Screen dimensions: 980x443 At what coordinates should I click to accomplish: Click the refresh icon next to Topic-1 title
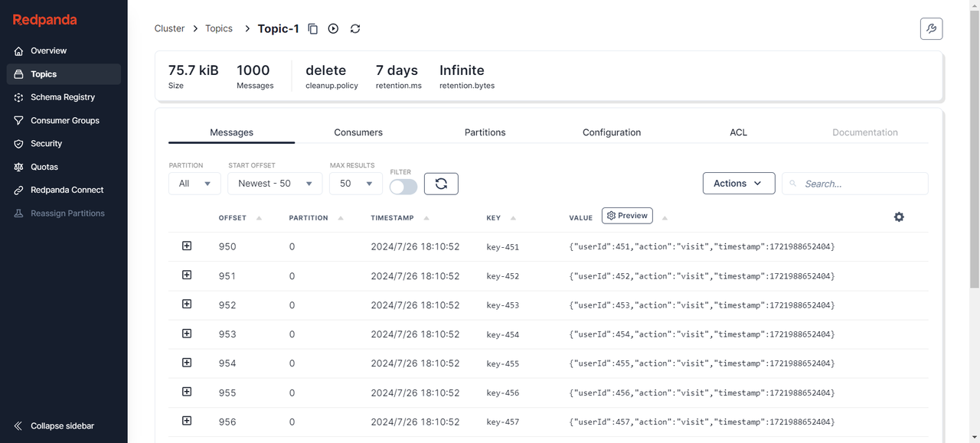coord(355,28)
